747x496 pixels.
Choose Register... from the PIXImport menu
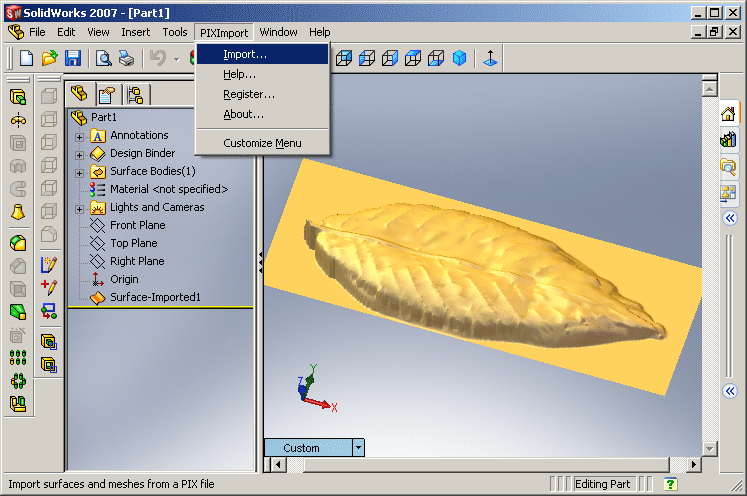262,94
